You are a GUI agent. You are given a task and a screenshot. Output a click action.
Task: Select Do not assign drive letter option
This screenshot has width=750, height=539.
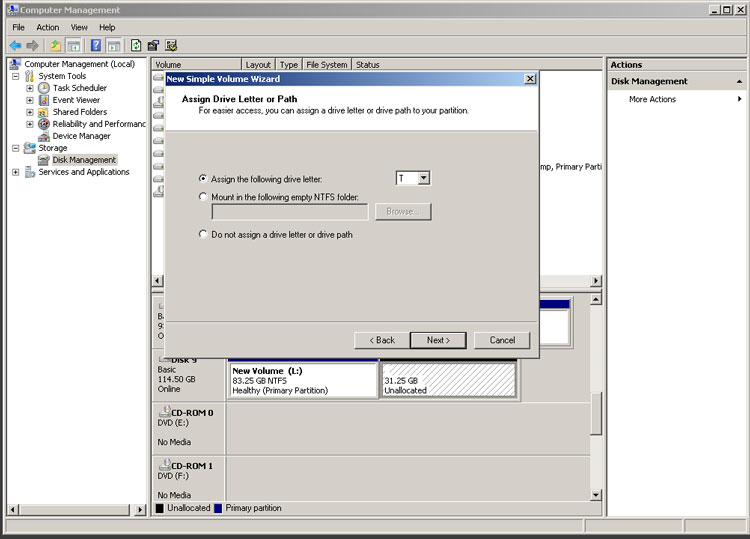tap(203, 234)
